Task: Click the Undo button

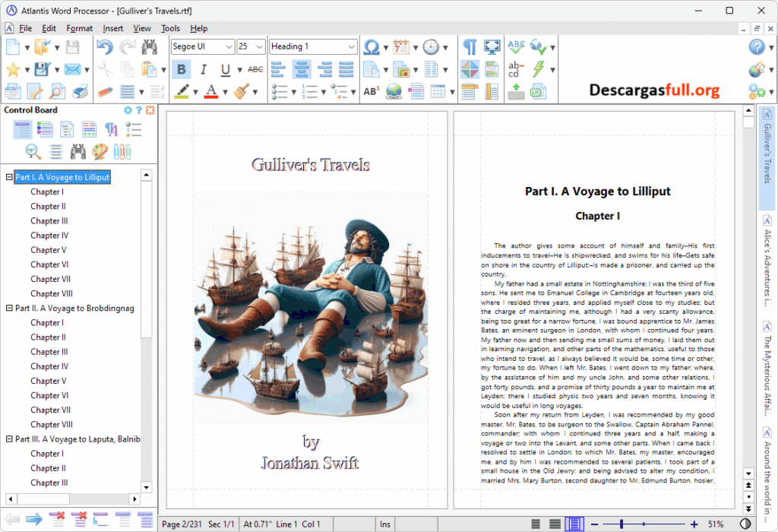Action: pyautogui.click(x=106, y=47)
